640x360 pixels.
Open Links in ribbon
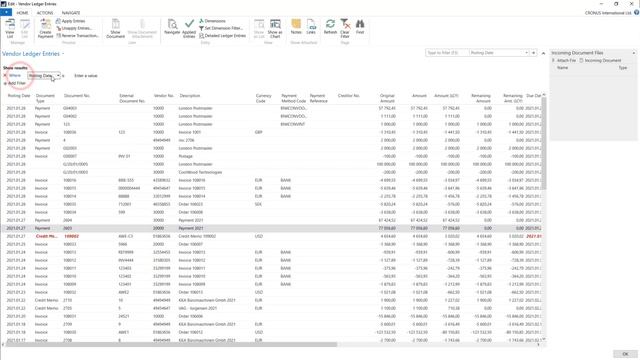[311, 27]
